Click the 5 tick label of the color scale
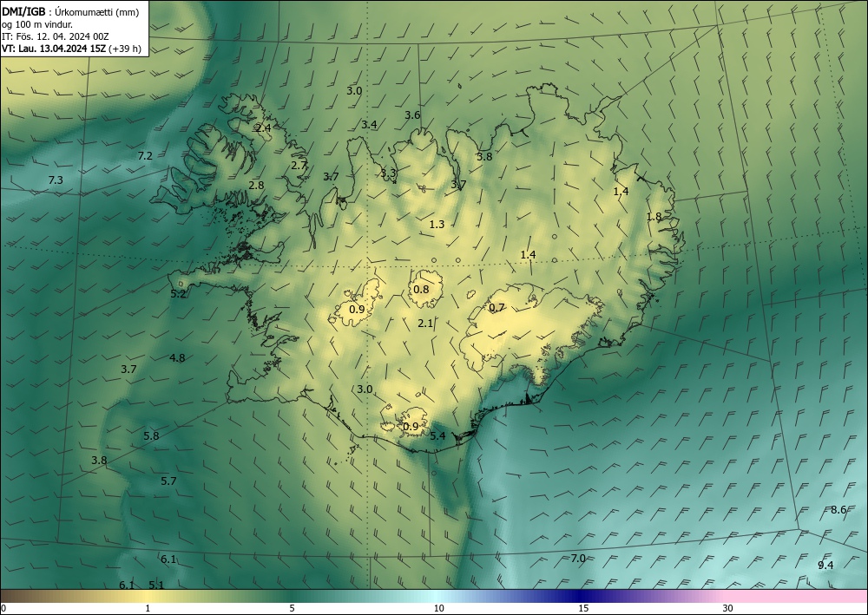This screenshot has width=868, height=615. [292, 609]
